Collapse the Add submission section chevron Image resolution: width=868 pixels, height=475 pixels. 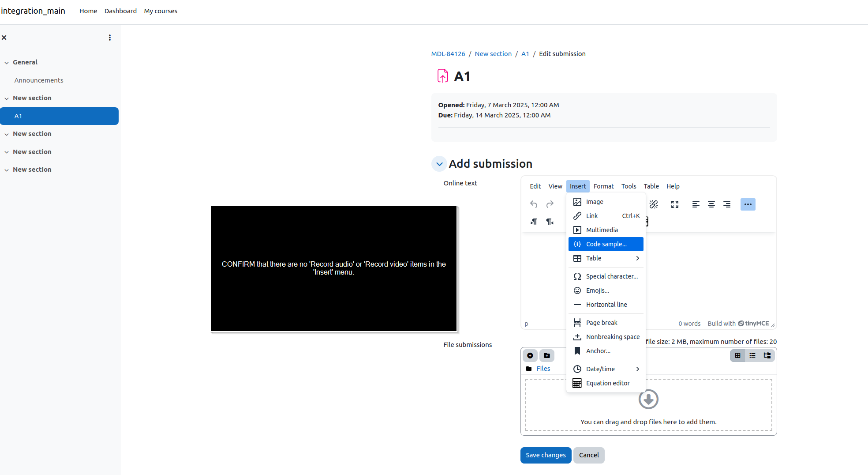439,164
